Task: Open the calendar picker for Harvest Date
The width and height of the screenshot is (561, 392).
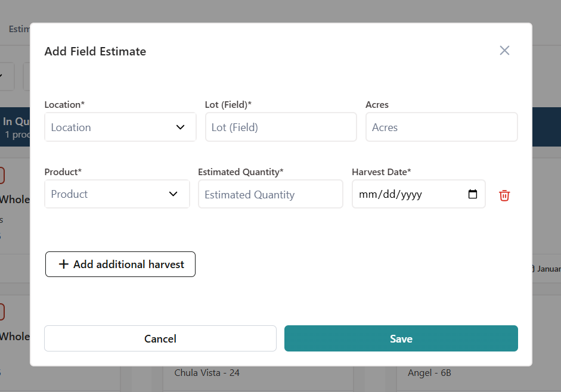Action: [473, 194]
